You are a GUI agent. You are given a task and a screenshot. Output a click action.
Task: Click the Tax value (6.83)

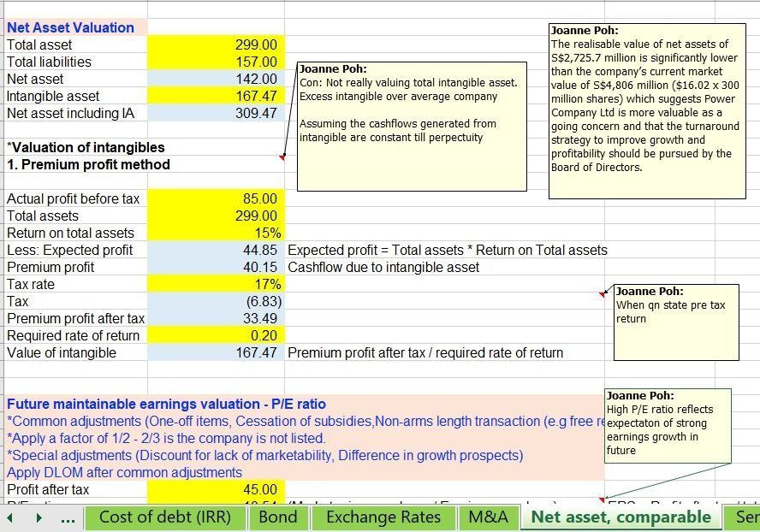[x=217, y=301]
